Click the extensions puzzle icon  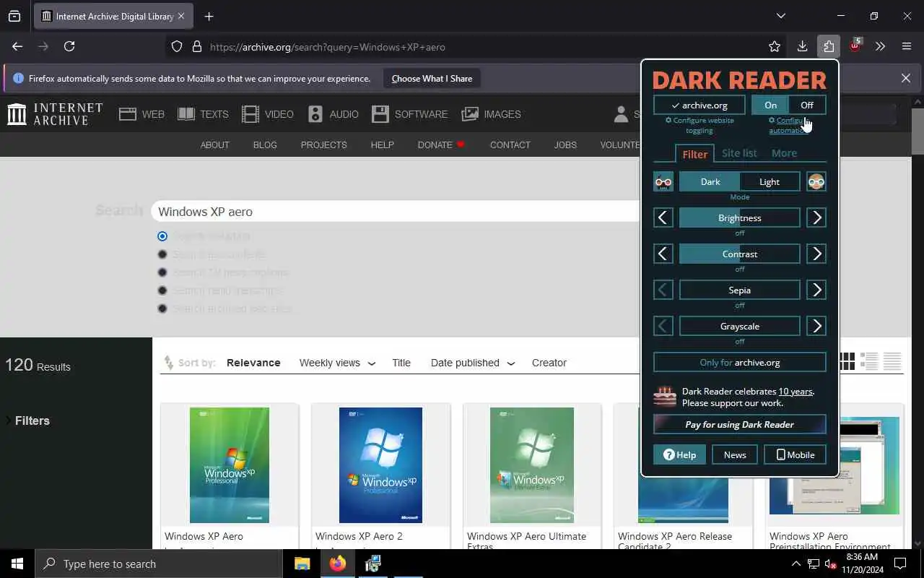pyautogui.click(x=829, y=46)
